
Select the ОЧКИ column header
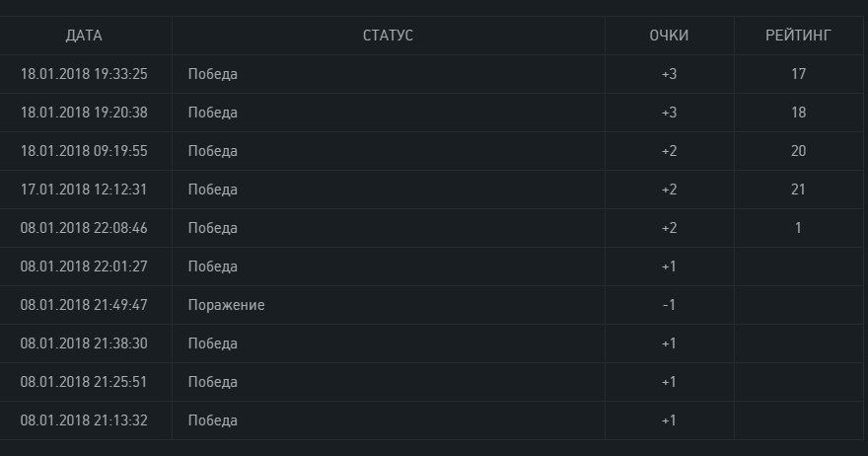click(x=669, y=36)
